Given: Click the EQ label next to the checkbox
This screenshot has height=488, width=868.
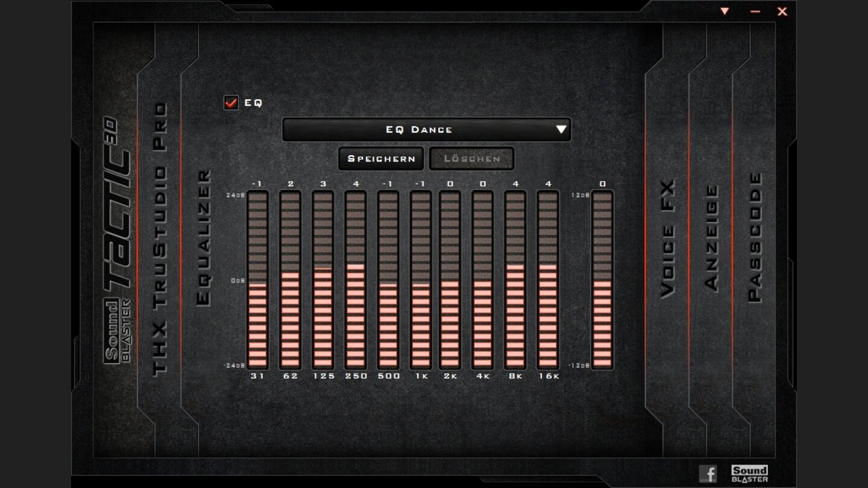Looking at the screenshot, I should [253, 103].
